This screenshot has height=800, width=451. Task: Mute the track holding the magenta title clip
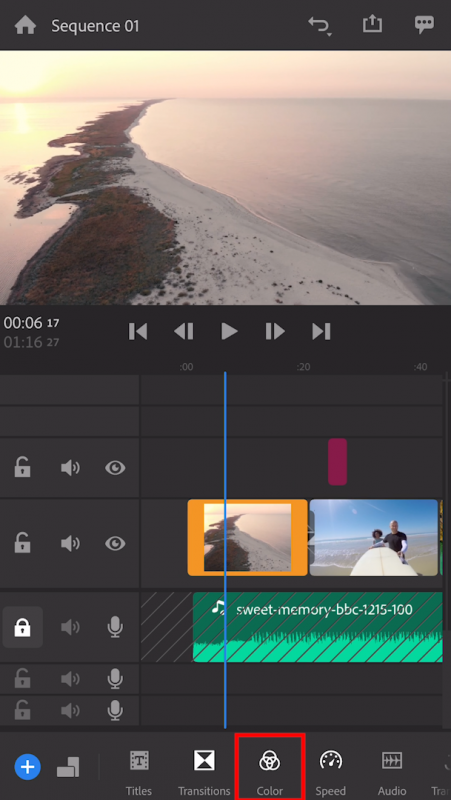click(70, 468)
